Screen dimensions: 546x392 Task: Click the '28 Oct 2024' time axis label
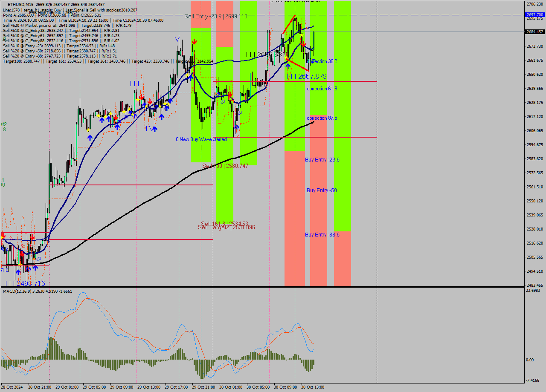13,387
